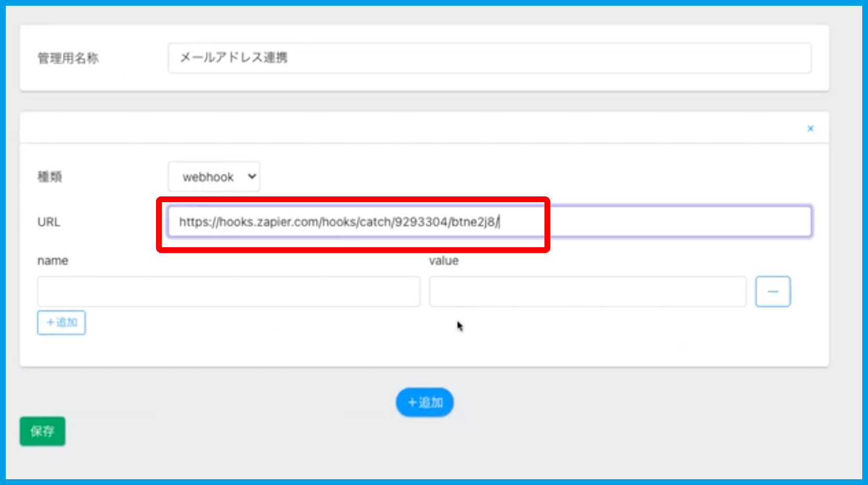The height and width of the screenshot is (485, 868).
Task: Click the name column label
Action: click(x=53, y=261)
